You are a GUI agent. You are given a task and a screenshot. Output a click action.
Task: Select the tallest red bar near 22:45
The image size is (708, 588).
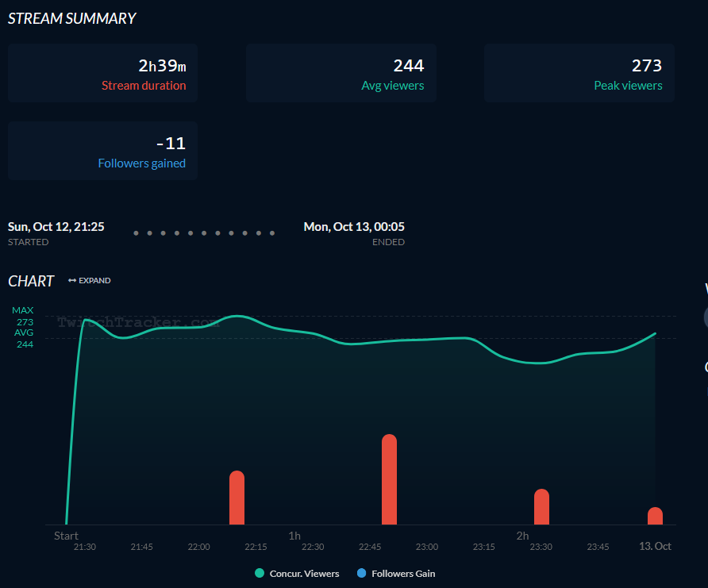coord(389,479)
